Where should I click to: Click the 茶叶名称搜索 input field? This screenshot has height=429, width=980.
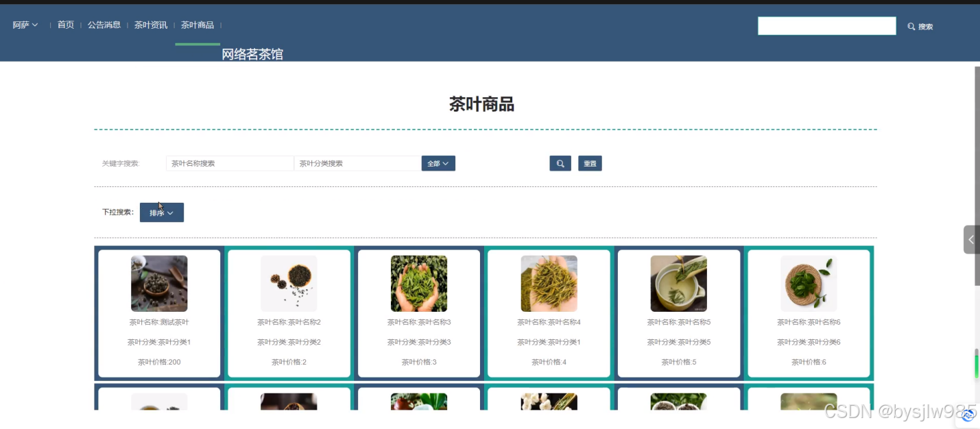coord(230,164)
